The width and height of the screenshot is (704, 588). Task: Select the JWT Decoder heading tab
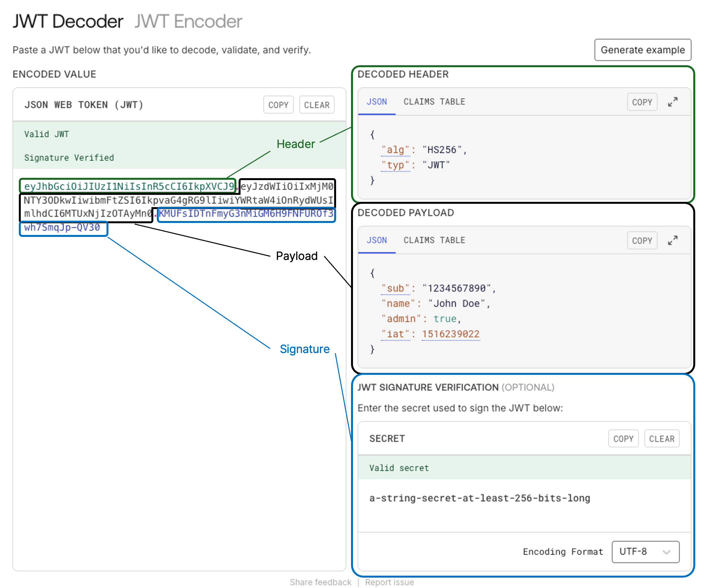(x=68, y=21)
